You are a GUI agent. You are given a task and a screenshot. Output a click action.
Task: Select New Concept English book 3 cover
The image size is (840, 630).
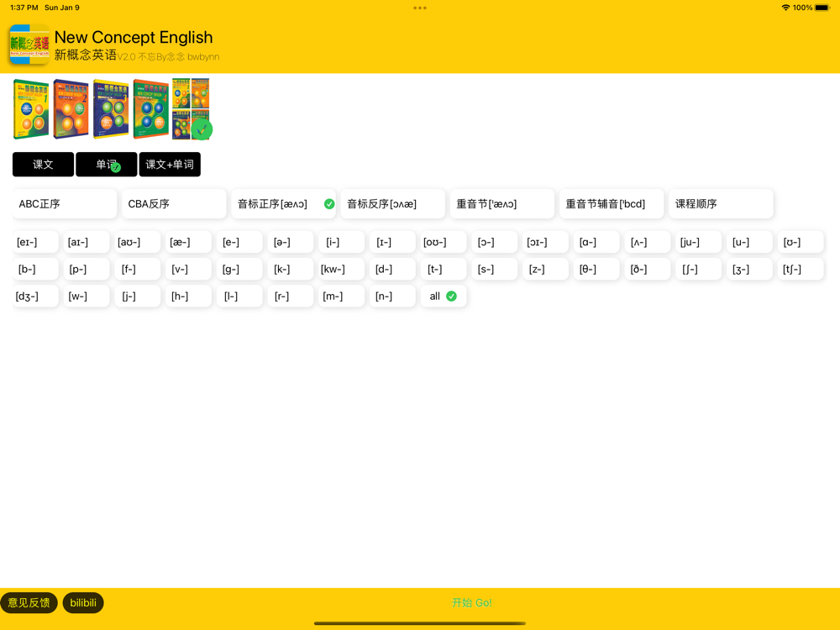[x=112, y=108]
